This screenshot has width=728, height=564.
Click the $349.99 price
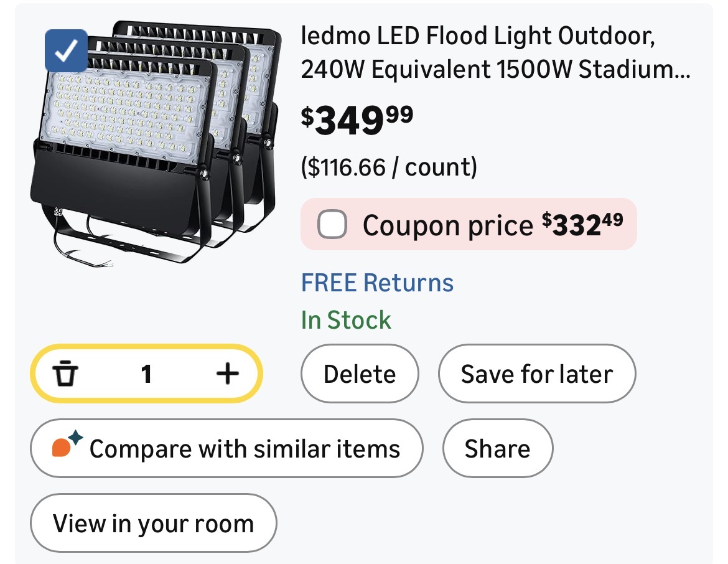tap(357, 120)
